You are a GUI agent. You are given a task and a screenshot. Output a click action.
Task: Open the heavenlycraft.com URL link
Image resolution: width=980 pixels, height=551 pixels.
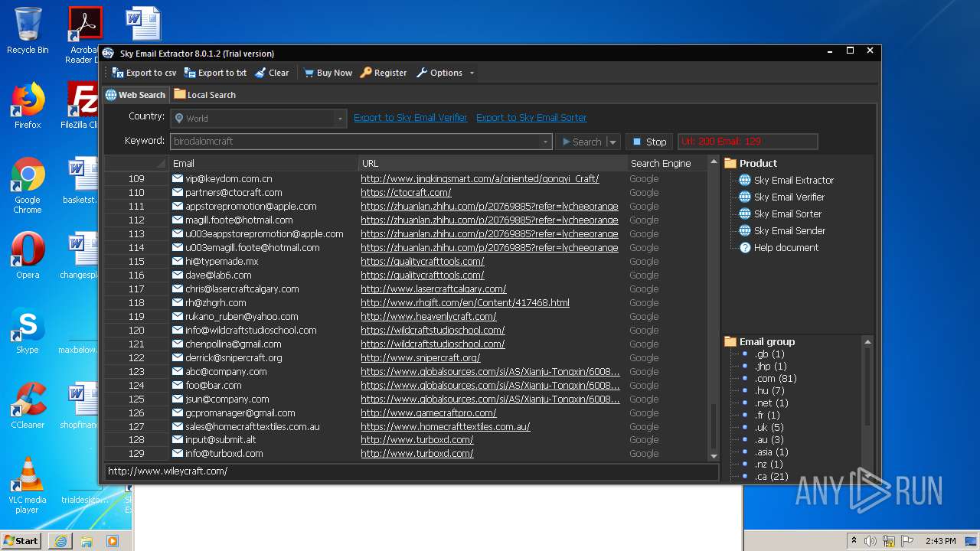(429, 316)
